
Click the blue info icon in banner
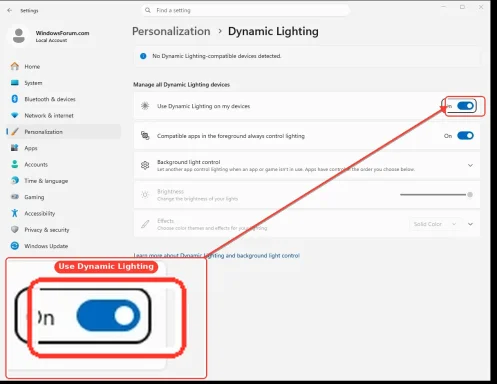(x=143, y=56)
